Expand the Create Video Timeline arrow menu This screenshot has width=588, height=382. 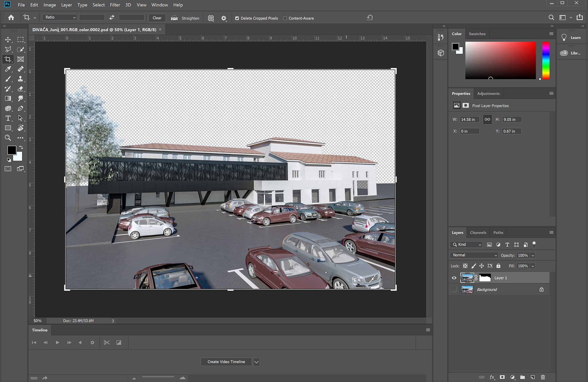pos(257,362)
